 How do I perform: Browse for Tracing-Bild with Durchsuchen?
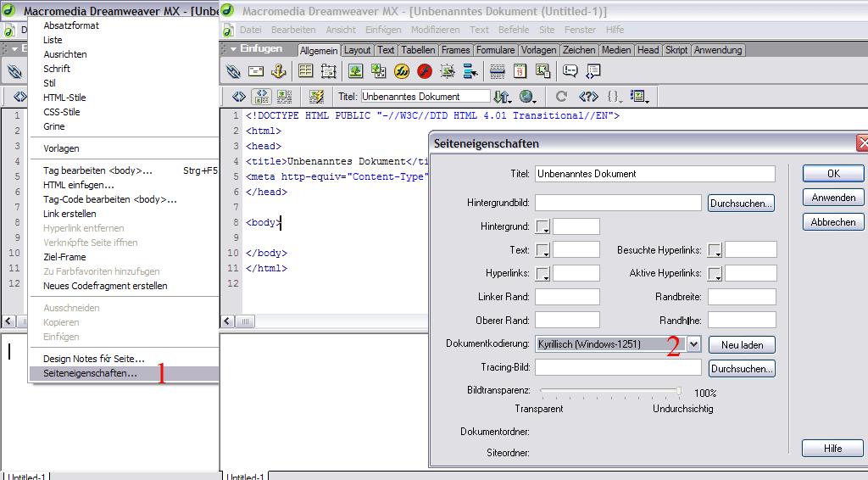(742, 369)
